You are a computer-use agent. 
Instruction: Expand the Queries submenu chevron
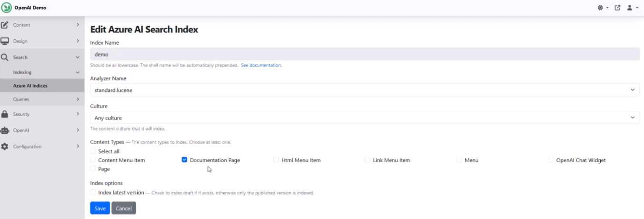pos(78,99)
